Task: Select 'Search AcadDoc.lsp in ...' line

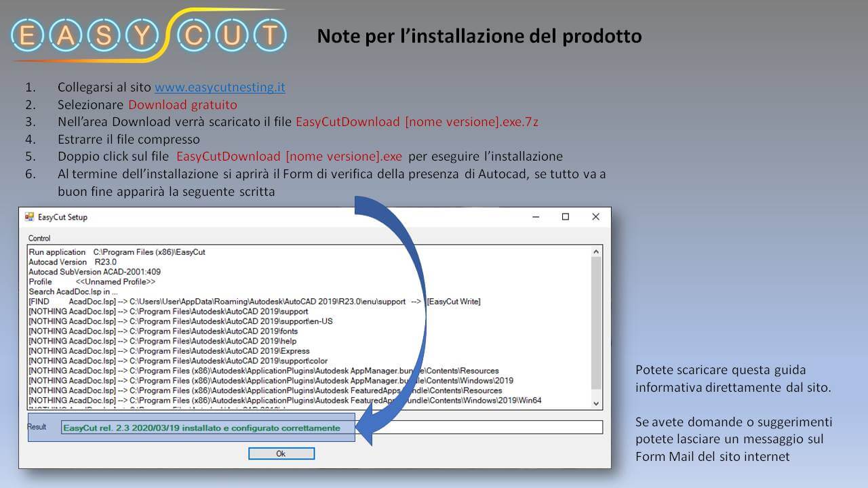Action: coord(73,291)
